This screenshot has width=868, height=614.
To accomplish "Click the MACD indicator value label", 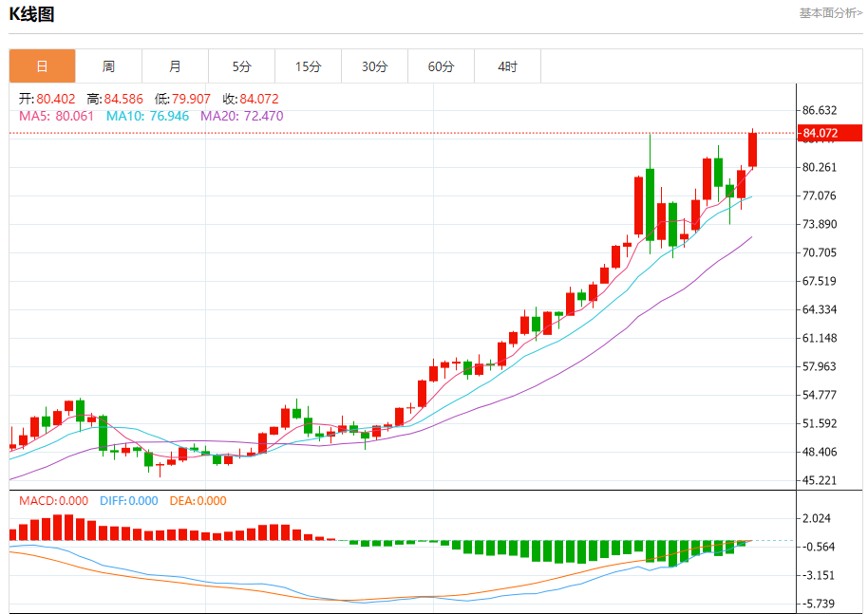I will click(53, 500).
